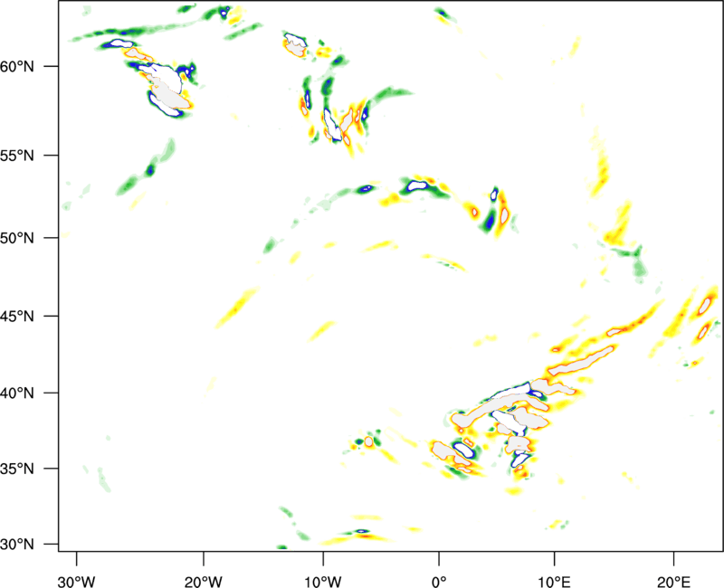Screen dimensions: 724x588
Task: Click the 50°N latitude label
Action: [x=17, y=238]
